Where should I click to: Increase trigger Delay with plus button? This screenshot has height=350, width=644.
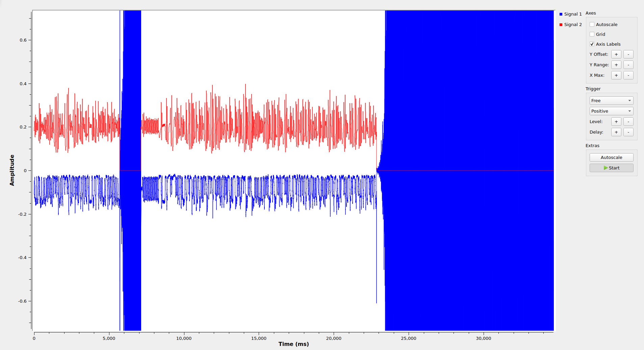[616, 132]
